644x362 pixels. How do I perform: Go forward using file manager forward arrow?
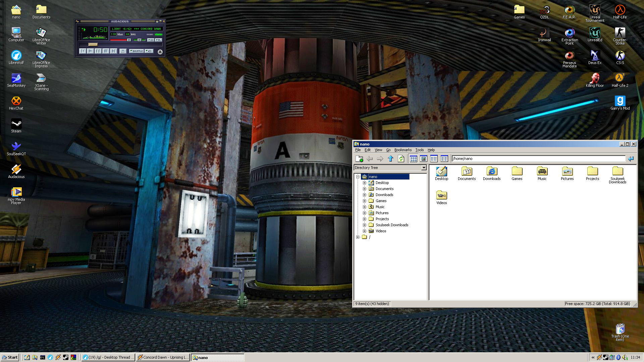coord(380,159)
